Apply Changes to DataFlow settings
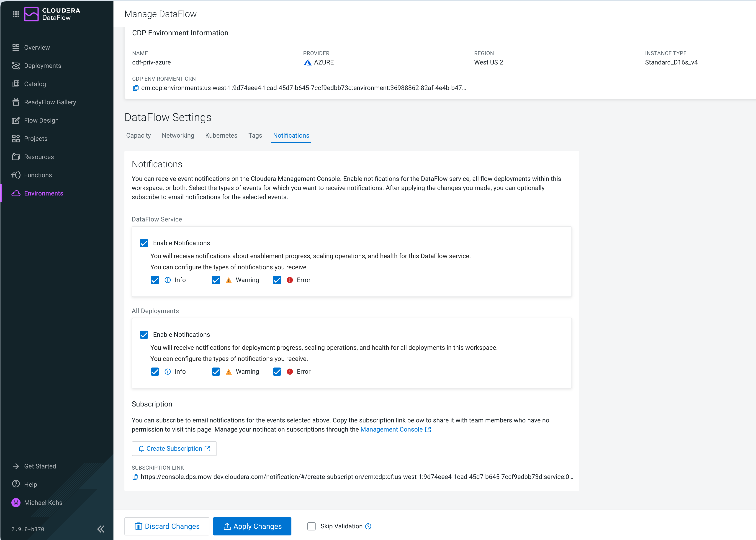The width and height of the screenshot is (756, 540). point(252,526)
